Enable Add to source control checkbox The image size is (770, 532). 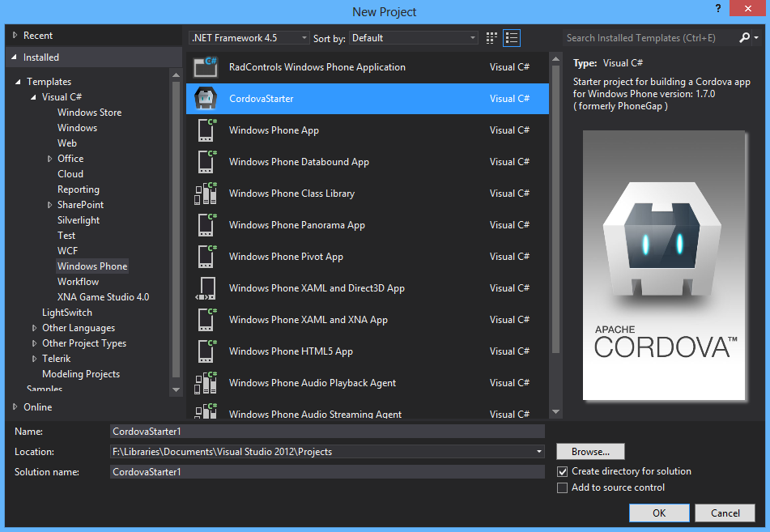coord(563,487)
